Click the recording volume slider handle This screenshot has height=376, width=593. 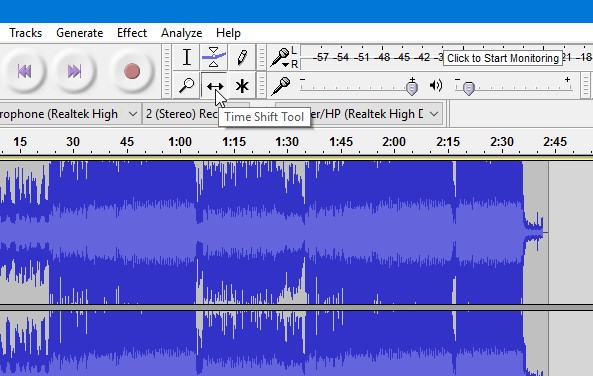(x=412, y=87)
